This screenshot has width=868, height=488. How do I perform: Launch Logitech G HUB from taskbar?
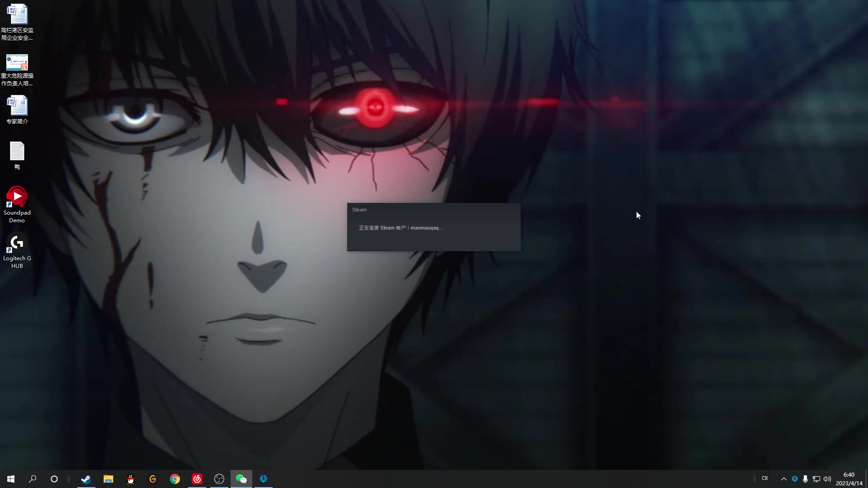153,479
